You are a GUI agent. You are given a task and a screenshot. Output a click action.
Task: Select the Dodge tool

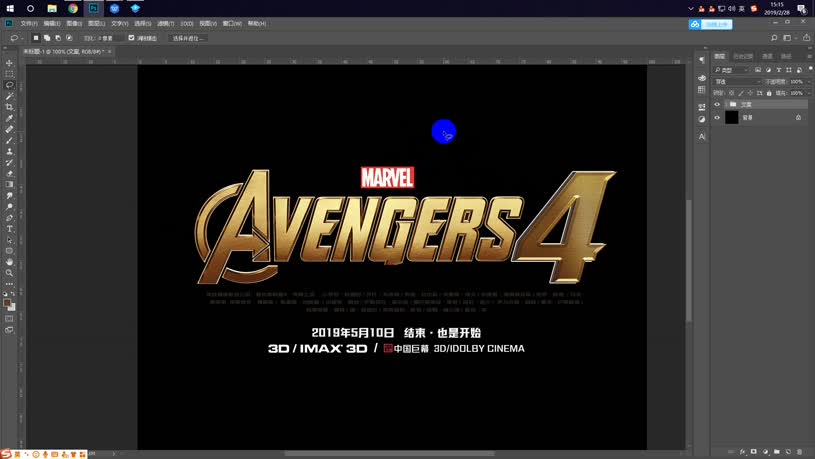[x=9, y=207]
